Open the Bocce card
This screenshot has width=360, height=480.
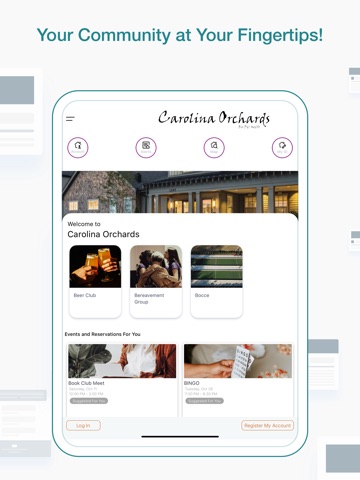click(x=217, y=281)
